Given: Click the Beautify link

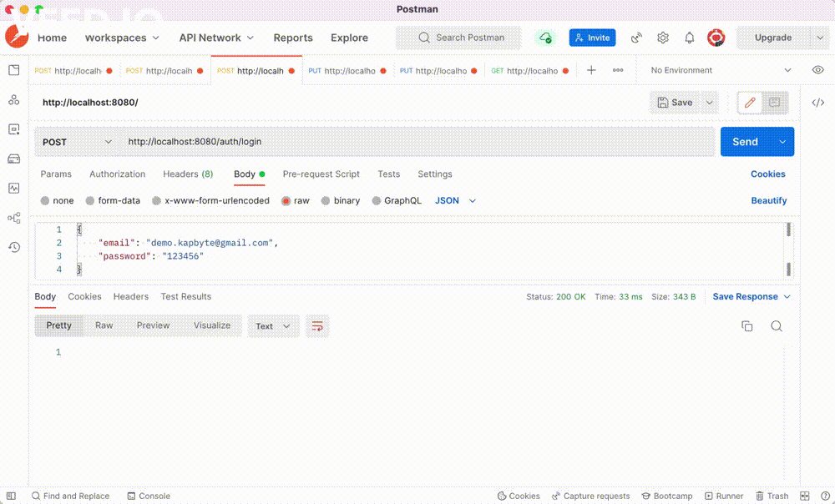Looking at the screenshot, I should click(768, 201).
